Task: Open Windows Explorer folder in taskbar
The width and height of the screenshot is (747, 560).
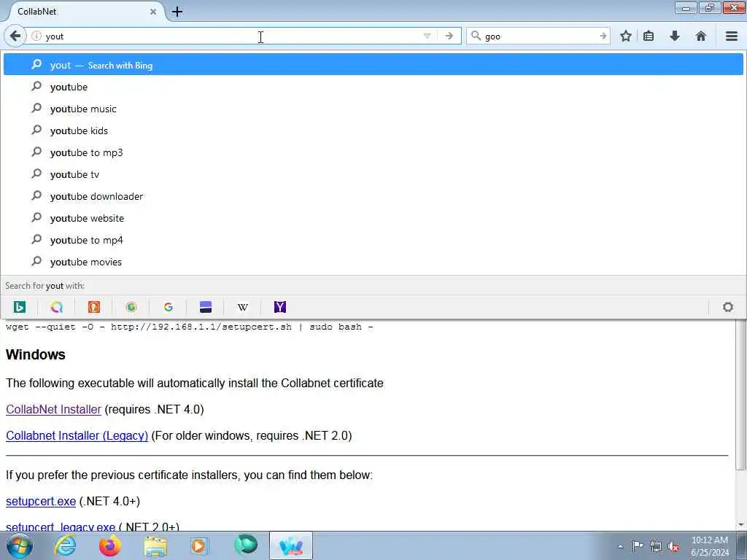Action: click(155, 545)
